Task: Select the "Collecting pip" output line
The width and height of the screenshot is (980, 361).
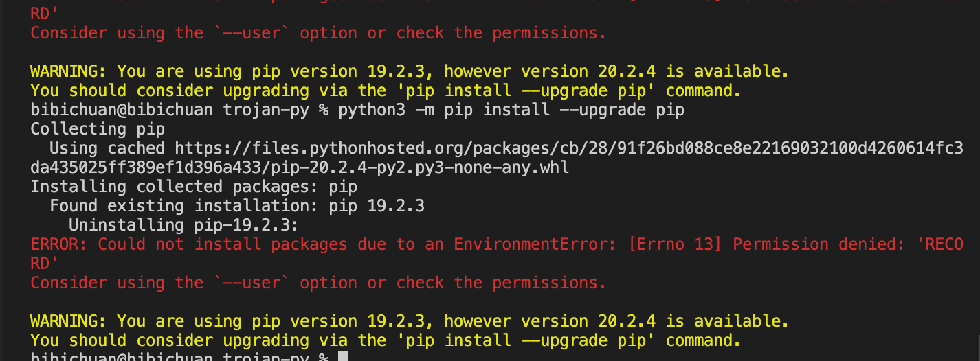Action: coord(98,129)
